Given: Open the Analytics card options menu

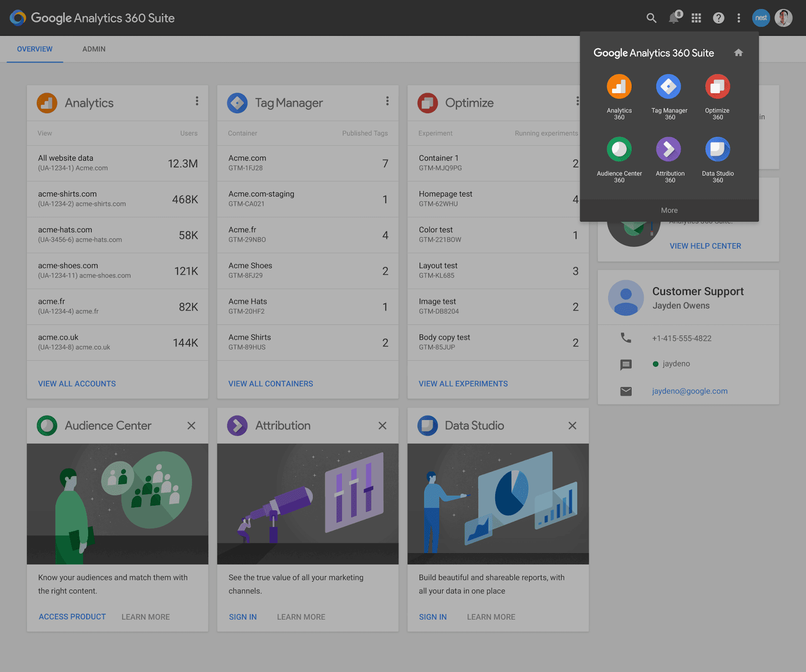Looking at the screenshot, I should 197,101.
